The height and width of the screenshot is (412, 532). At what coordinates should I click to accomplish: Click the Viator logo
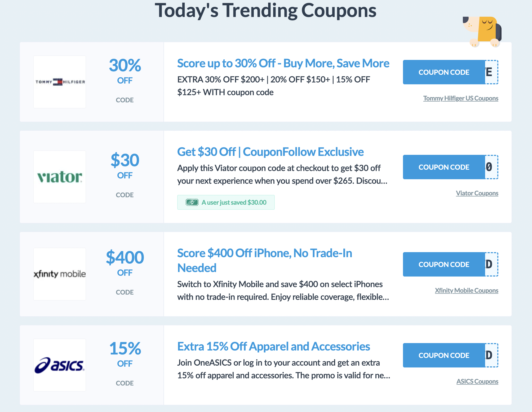(60, 177)
